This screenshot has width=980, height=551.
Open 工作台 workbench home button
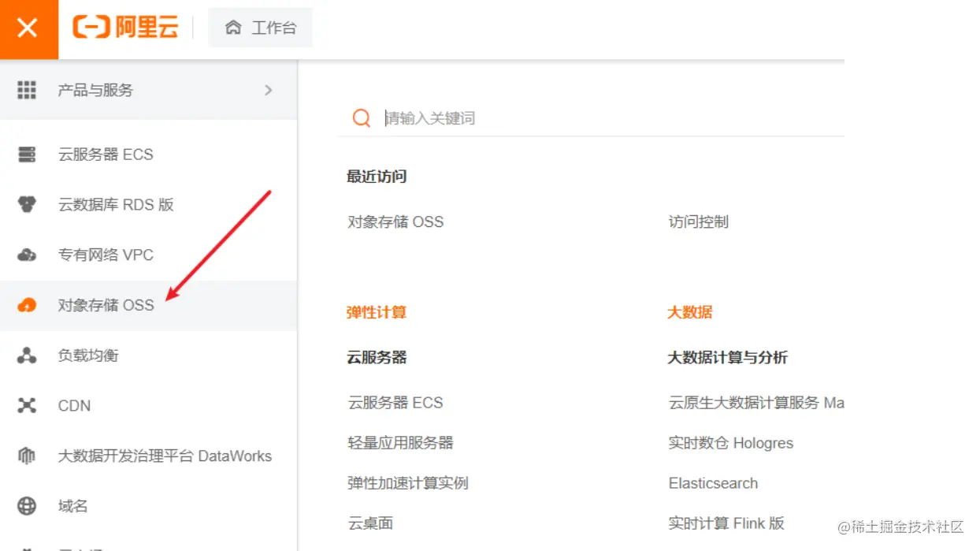point(260,28)
